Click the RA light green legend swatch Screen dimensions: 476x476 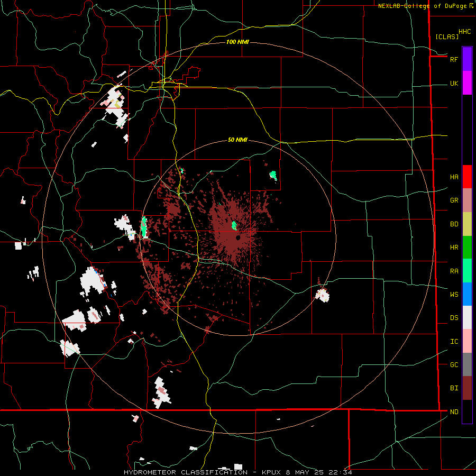tap(467, 271)
